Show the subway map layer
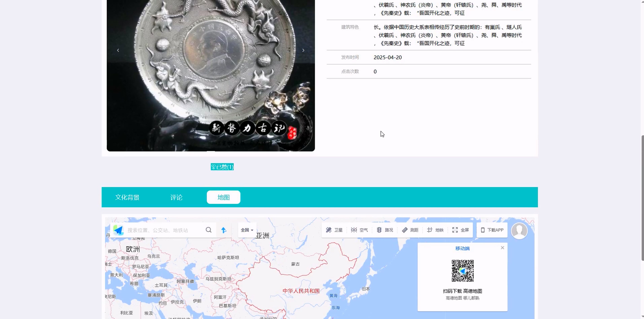The image size is (644, 319). (435, 230)
